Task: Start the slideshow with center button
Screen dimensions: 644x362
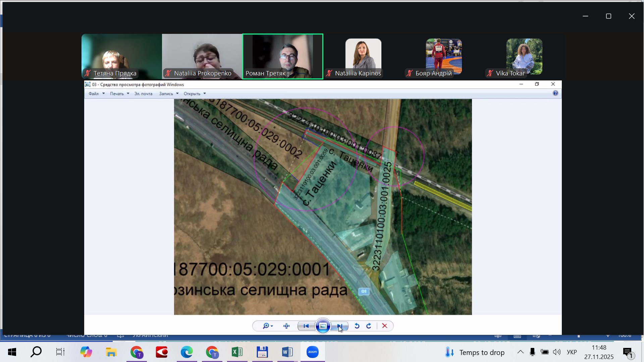Action: tap(323, 326)
